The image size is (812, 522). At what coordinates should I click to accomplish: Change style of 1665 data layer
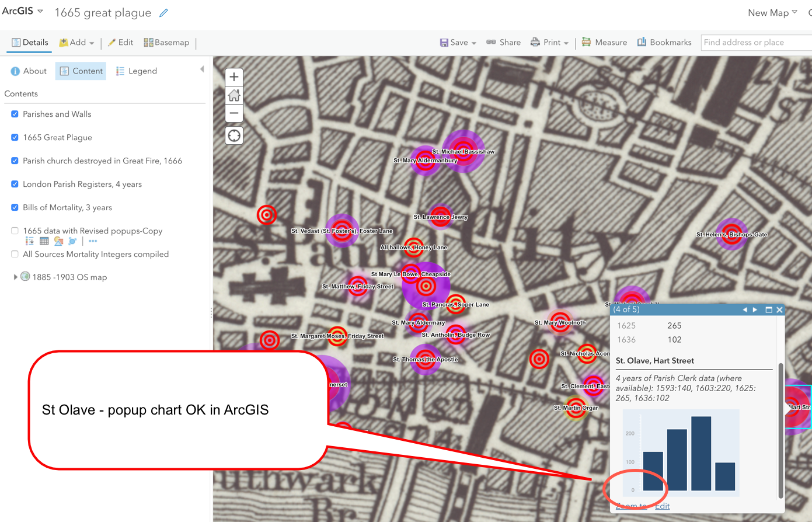[x=58, y=241]
